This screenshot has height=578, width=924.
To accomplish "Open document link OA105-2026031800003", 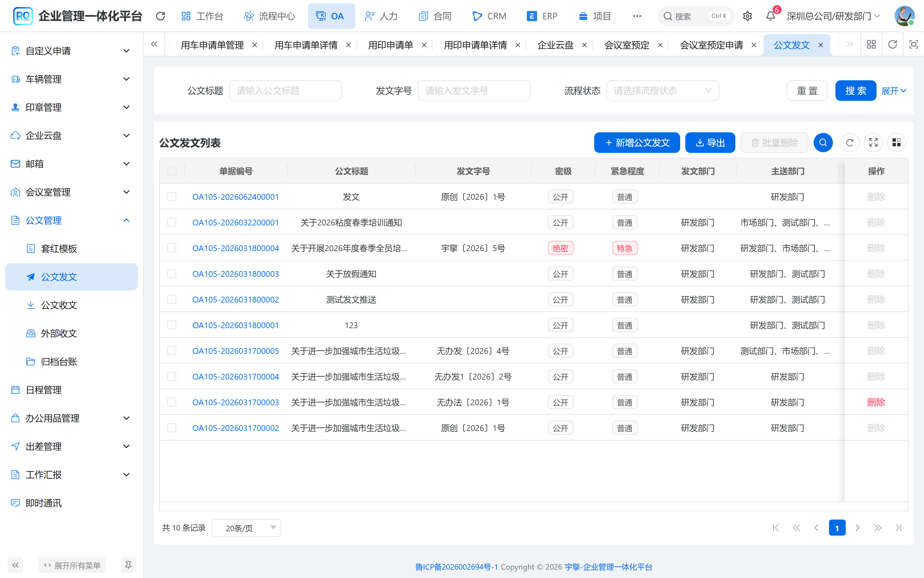I will click(x=235, y=274).
